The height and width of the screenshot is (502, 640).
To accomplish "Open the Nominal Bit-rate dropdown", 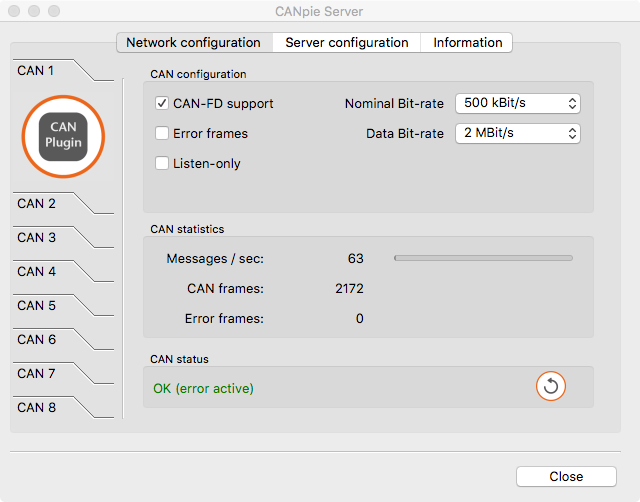I will (518, 103).
